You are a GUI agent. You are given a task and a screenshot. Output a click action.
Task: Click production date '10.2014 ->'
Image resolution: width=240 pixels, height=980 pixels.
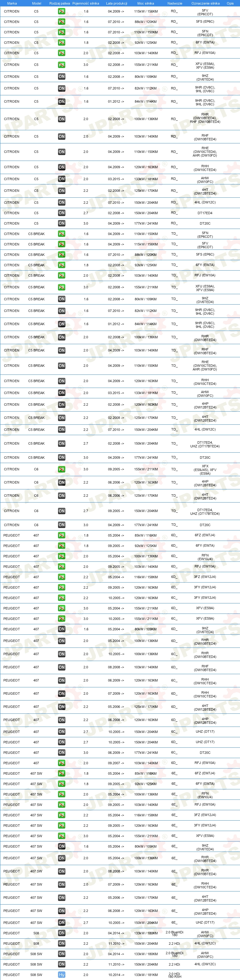(116, 975)
